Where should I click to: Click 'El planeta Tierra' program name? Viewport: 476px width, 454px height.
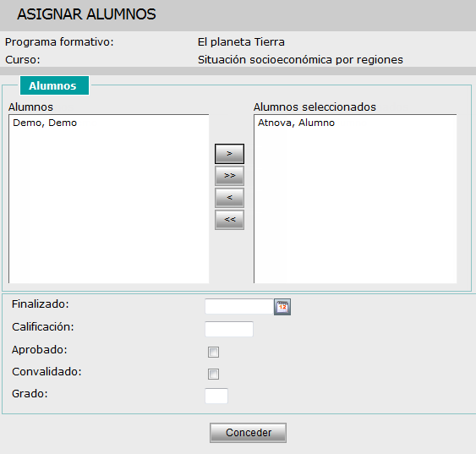241,42
